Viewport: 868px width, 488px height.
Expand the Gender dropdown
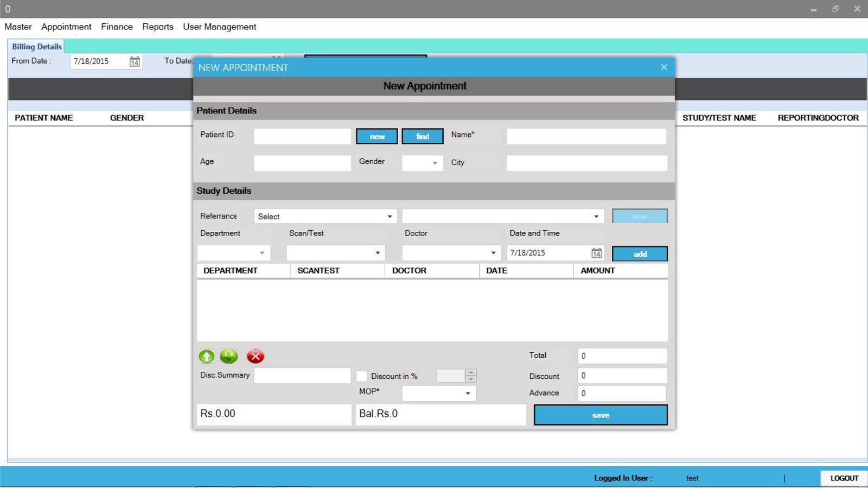(435, 163)
